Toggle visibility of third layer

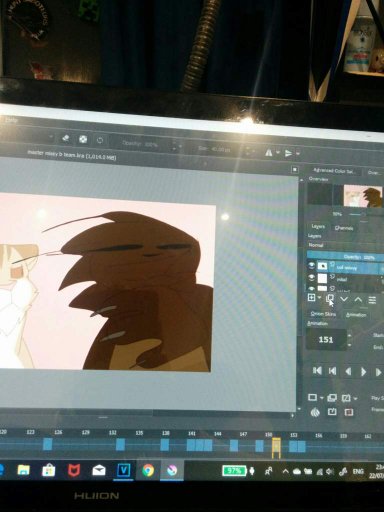coord(312,288)
